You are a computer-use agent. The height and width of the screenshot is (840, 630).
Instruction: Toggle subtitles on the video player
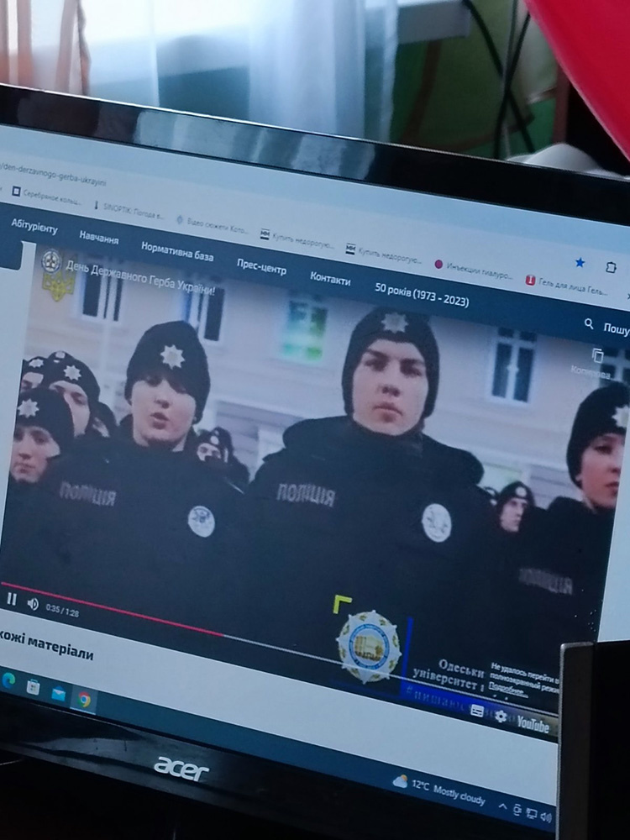[x=477, y=711]
